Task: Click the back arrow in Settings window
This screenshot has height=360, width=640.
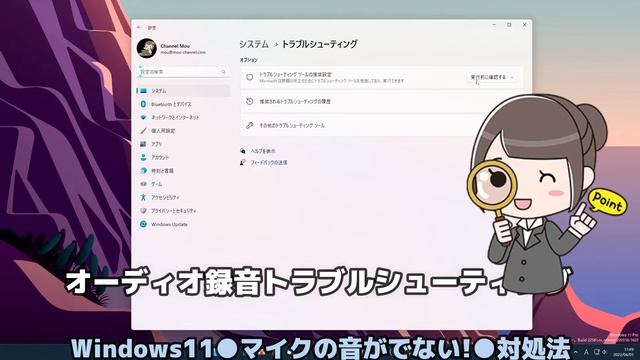Action: click(140, 27)
